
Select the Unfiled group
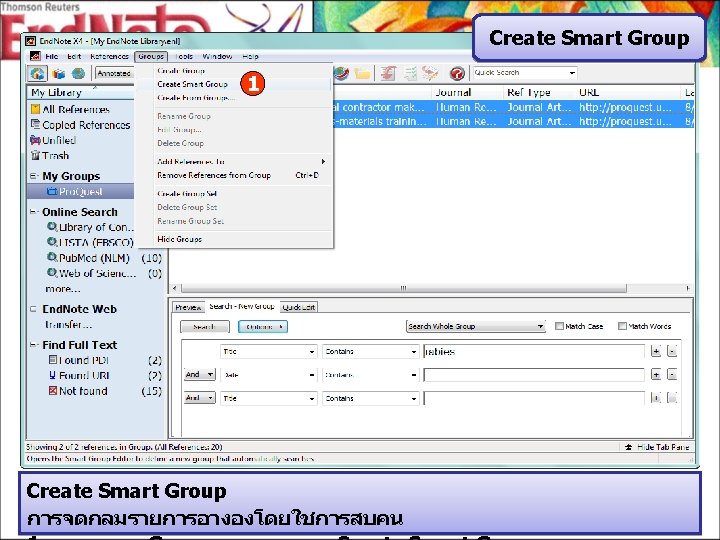coord(53,141)
